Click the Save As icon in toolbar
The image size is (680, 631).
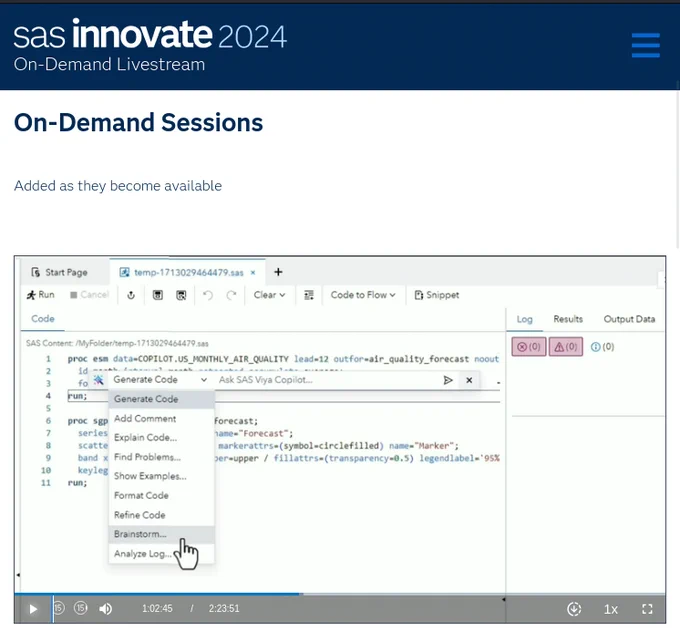click(181, 295)
